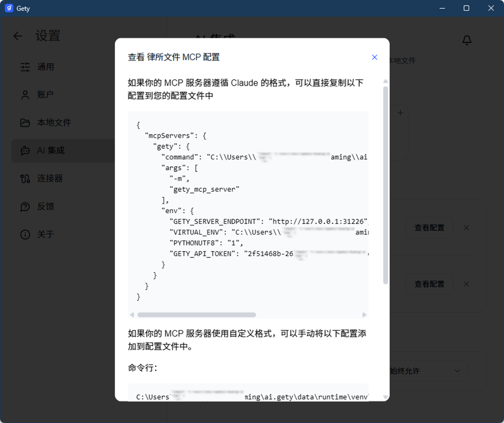
Task: Click right arrow of JSON horizontal scrollbar
Action: [364, 315]
